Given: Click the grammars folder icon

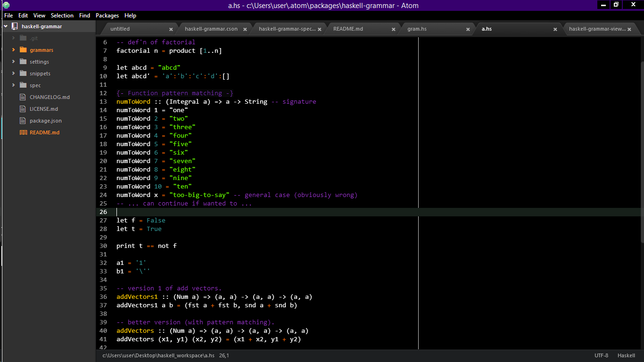Looking at the screenshot, I should point(23,50).
